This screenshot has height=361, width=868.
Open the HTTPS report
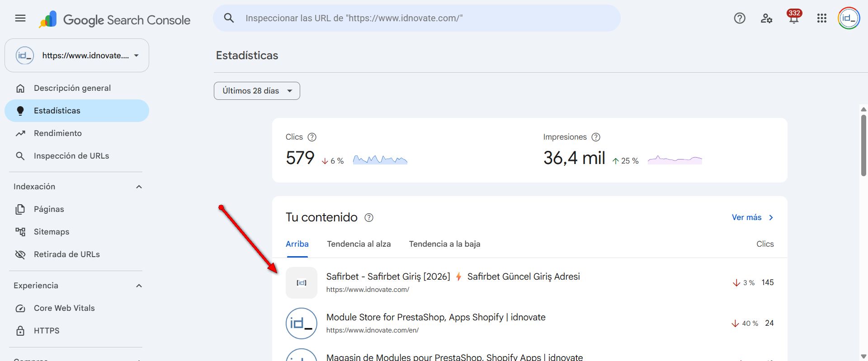click(x=77, y=331)
